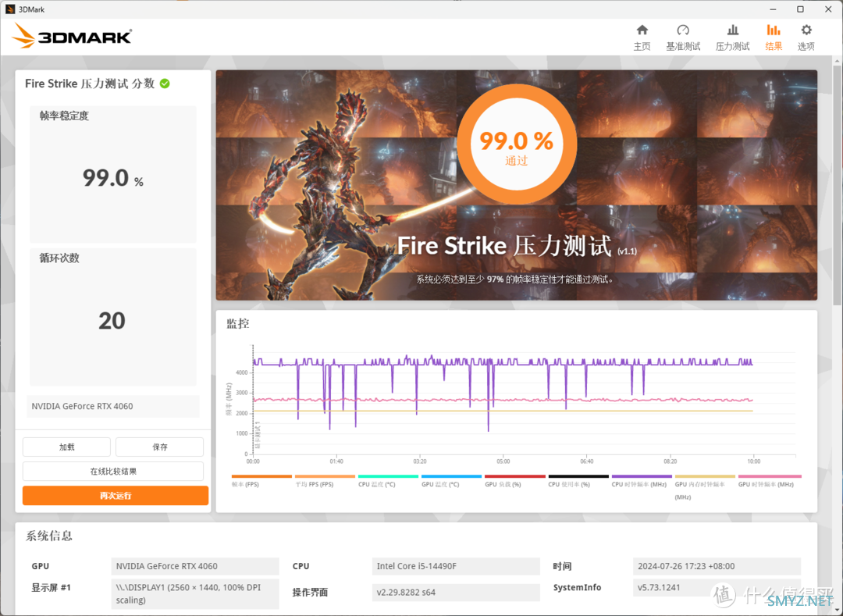Viewport: 843px width, 616px height.
Task: Click the \\.\DISPLAY1 display value
Action: tap(195, 594)
